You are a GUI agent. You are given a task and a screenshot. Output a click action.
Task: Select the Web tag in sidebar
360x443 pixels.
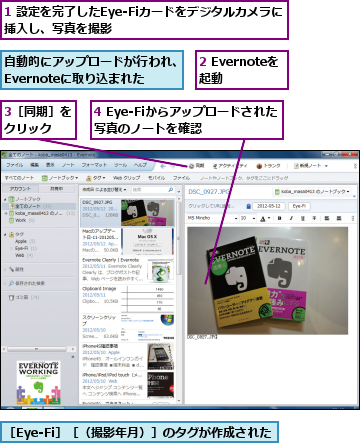tap(19, 255)
